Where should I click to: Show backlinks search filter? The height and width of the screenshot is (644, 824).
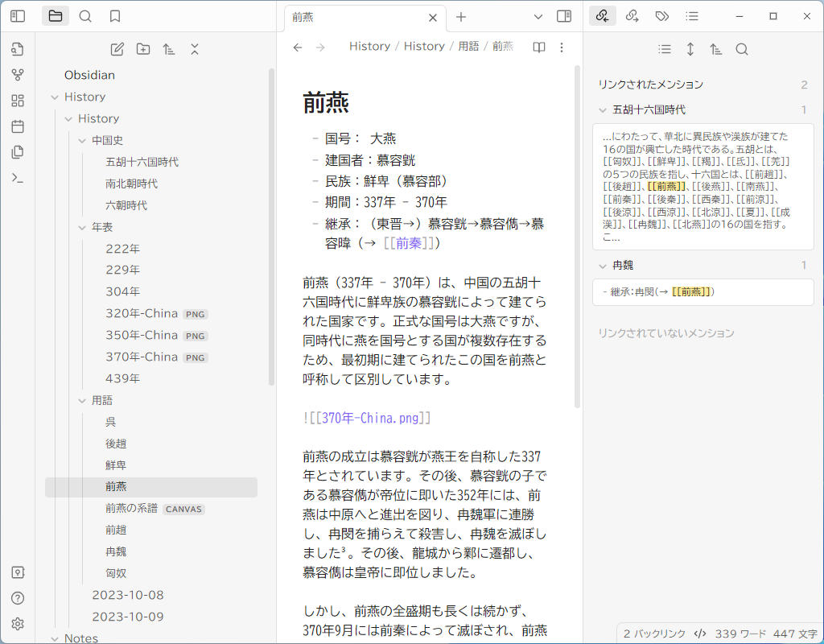(x=741, y=49)
